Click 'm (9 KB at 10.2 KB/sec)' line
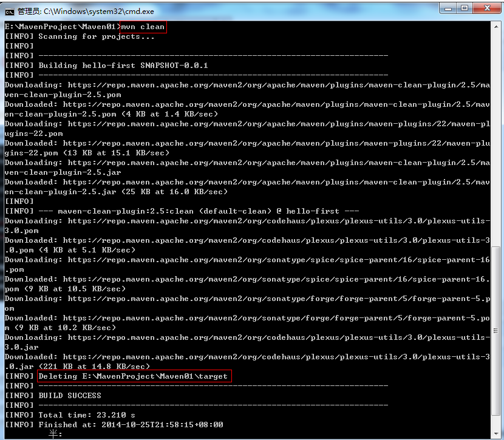This screenshot has width=504, height=440. point(60,328)
